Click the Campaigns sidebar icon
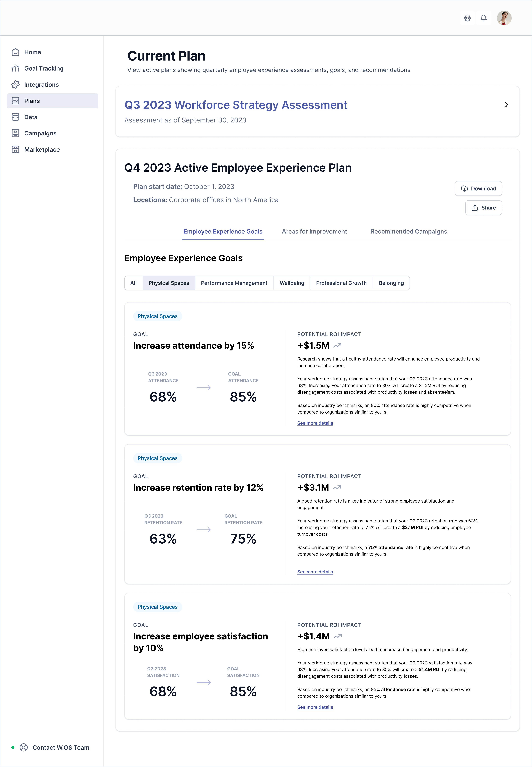Screen dimensions: 532x767 pyautogui.click(x=15, y=133)
